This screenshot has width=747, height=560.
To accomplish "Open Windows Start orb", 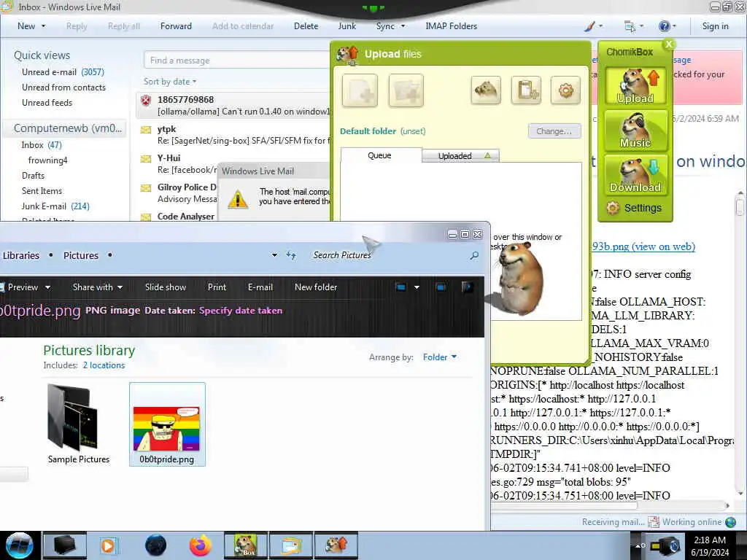I will tap(19, 545).
